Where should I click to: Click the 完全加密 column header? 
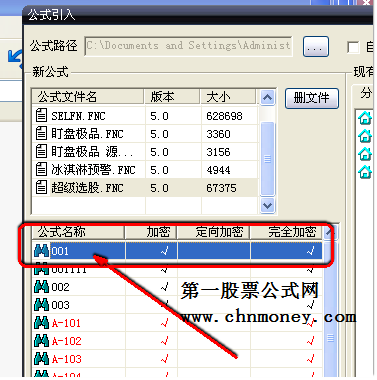click(286, 232)
